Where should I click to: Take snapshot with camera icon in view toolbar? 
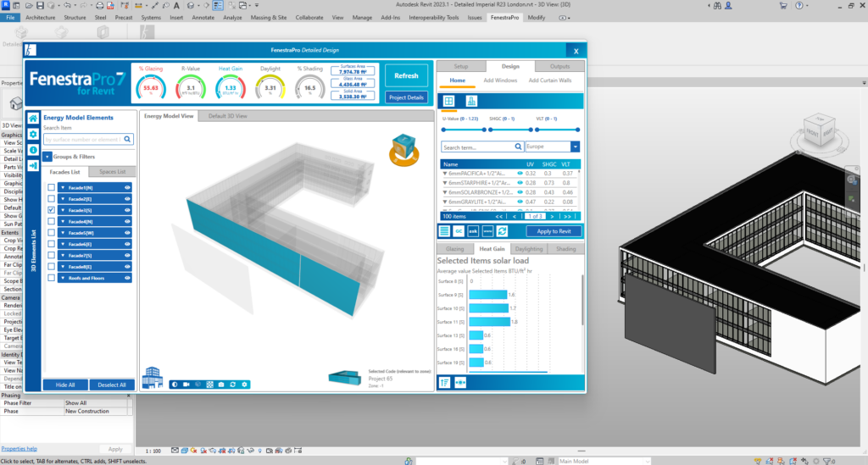pos(221,385)
